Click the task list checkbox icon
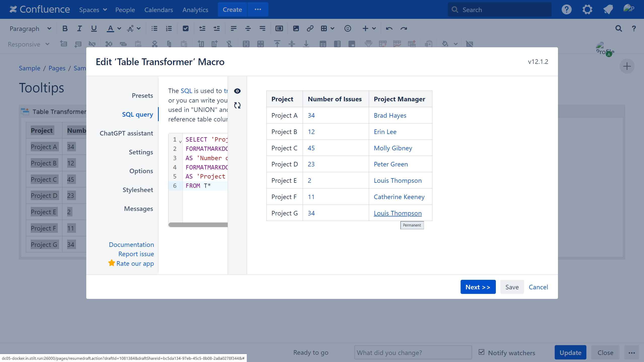 tap(185, 29)
